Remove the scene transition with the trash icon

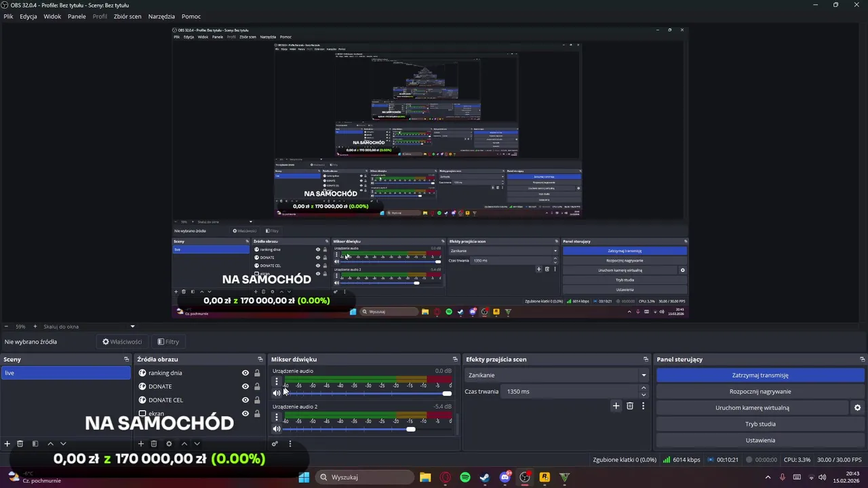point(630,406)
